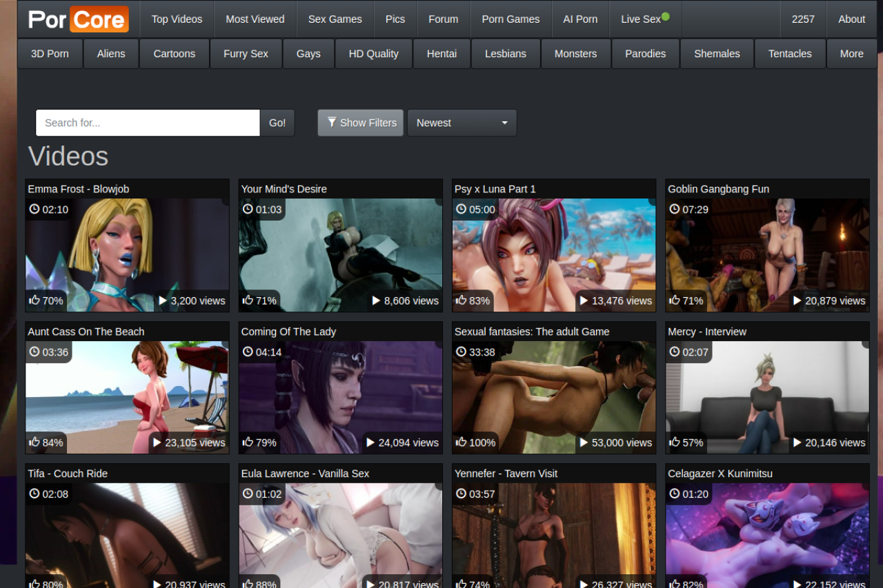Click the green dot beside Live Sex
The width and height of the screenshot is (883, 588).
click(x=666, y=16)
